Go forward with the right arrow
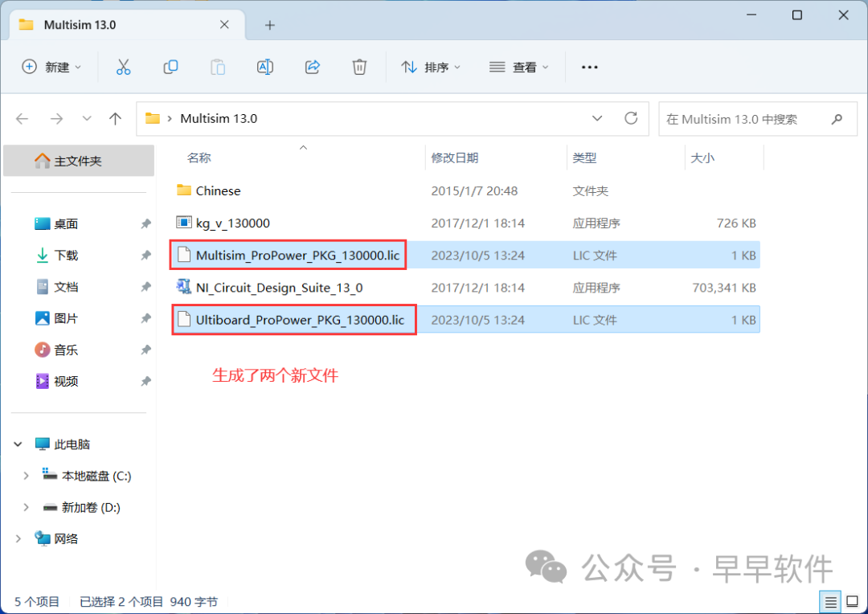Image resolution: width=868 pixels, height=614 pixels. (x=56, y=118)
